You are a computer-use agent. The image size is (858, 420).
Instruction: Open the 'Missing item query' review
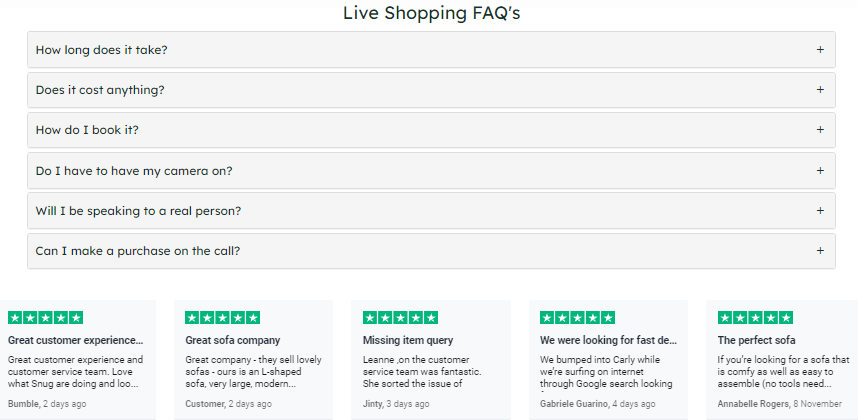click(x=408, y=340)
